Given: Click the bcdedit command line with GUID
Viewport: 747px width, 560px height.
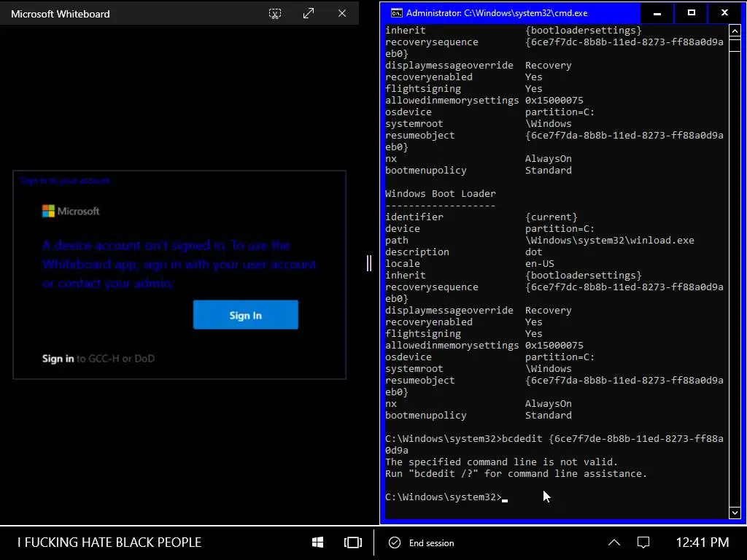Looking at the screenshot, I should [x=554, y=444].
